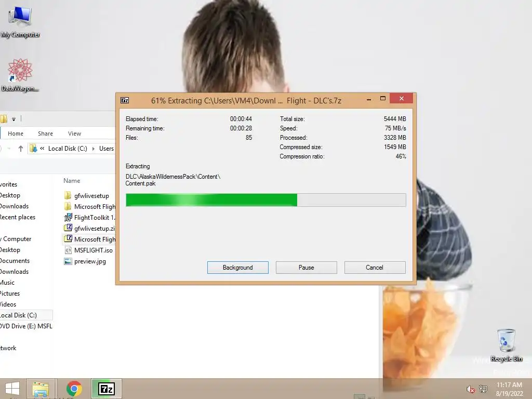532x399 pixels.
Task: Open File Explorer from the taskbar
Action: point(41,389)
